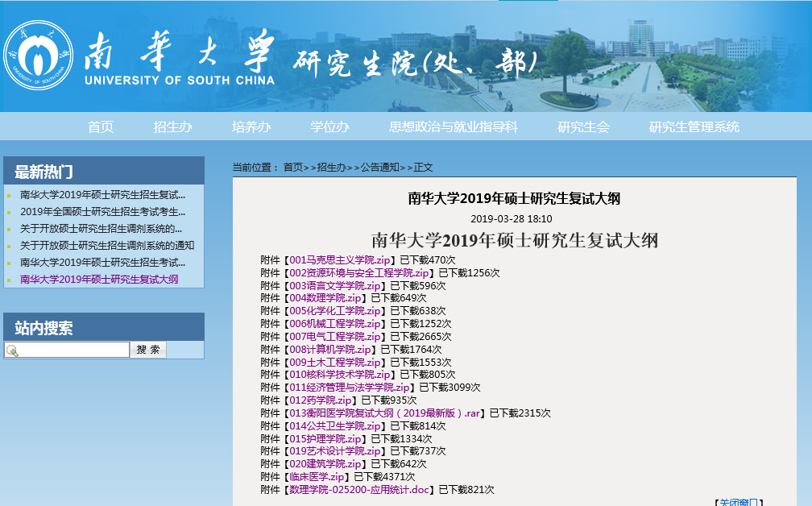Download 013衡阳医学院复试大纲 rar file
This screenshot has width=812, height=506.
(383, 413)
